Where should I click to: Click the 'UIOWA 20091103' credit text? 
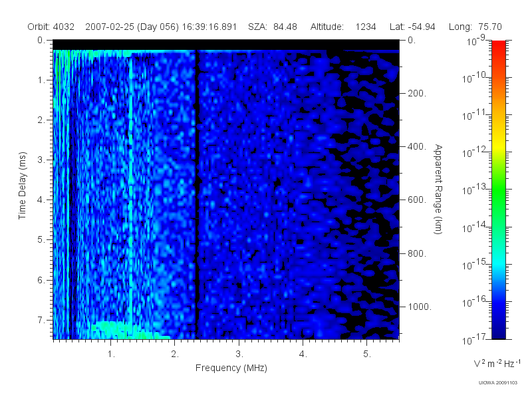(x=497, y=383)
